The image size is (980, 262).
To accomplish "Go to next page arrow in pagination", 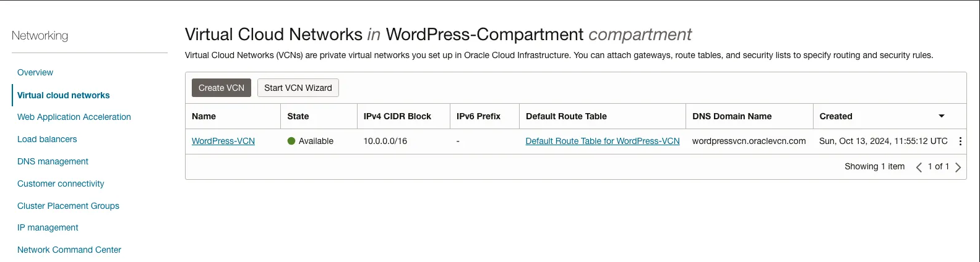I will click(x=958, y=167).
